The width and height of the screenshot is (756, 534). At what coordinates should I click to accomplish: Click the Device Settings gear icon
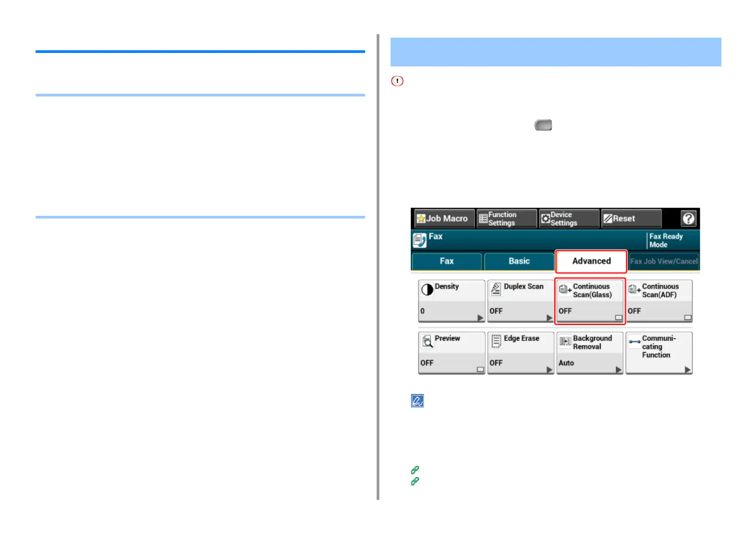545,219
